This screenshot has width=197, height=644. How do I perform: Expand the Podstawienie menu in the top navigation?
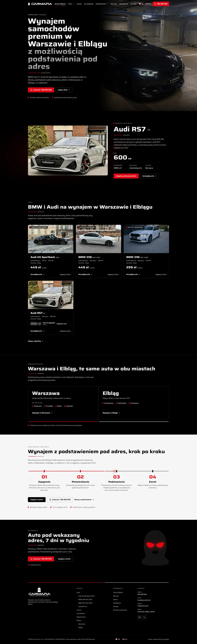click(x=102, y=4)
